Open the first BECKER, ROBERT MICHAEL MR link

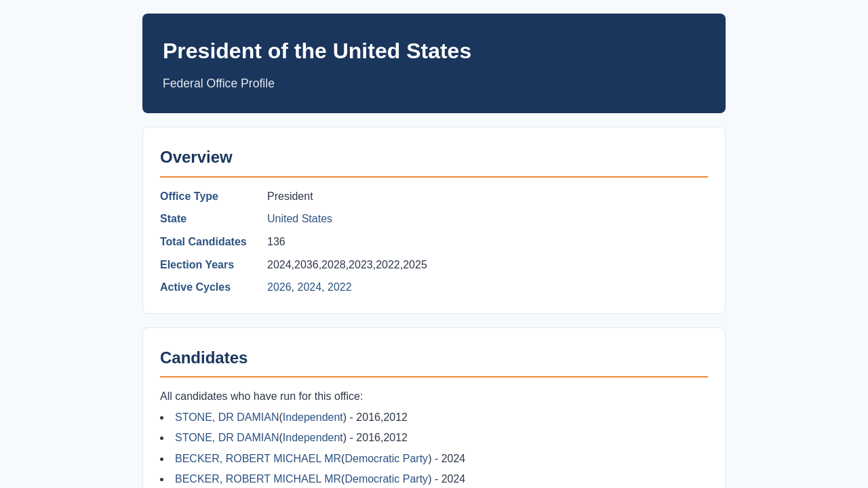[258, 459]
